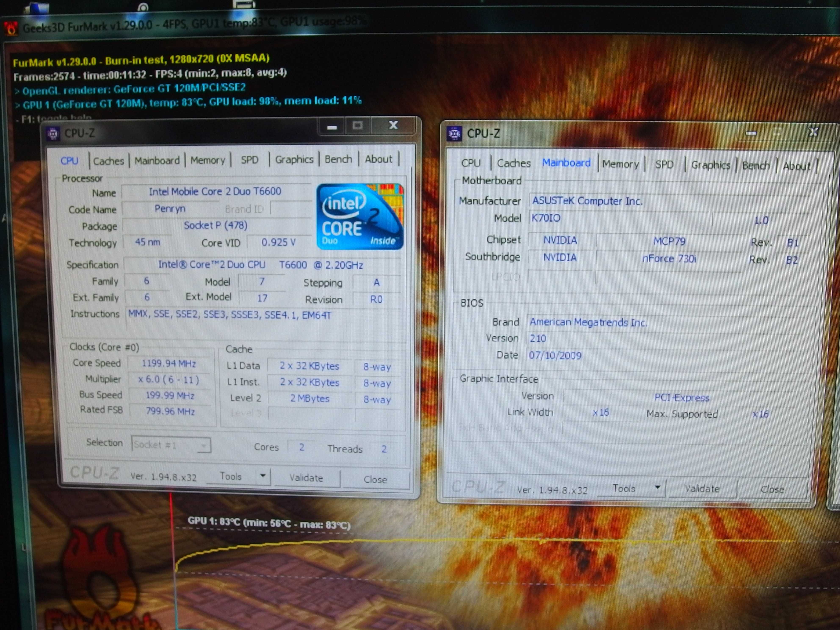Switch to About tab in right CPU-Z window

[x=796, y=166]
